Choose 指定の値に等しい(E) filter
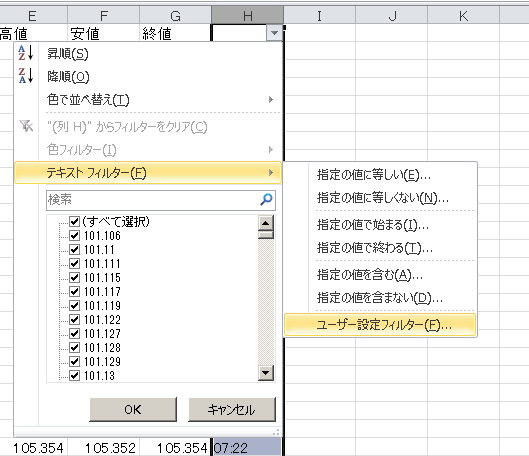 click(x=380, y=175)
